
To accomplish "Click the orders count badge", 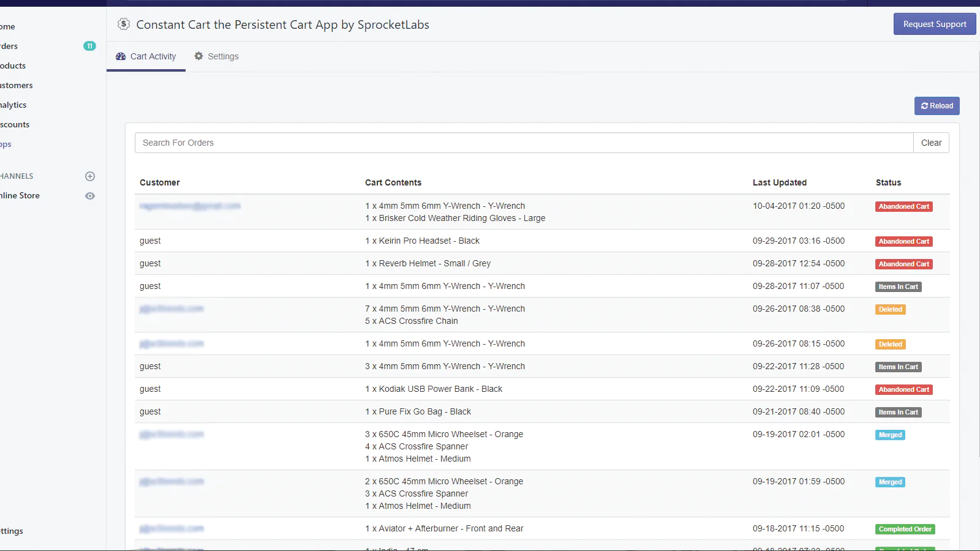I will tap(89, 46).
